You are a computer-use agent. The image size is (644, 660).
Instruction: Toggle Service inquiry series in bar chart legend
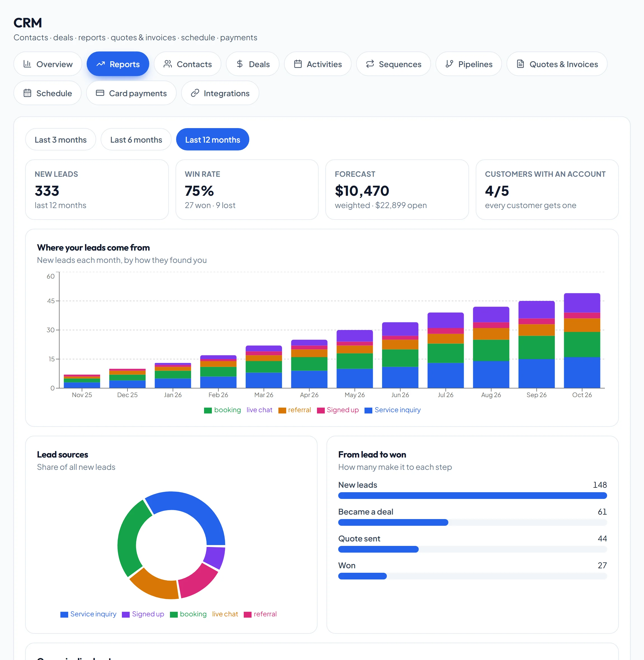(x=393, y=410)
